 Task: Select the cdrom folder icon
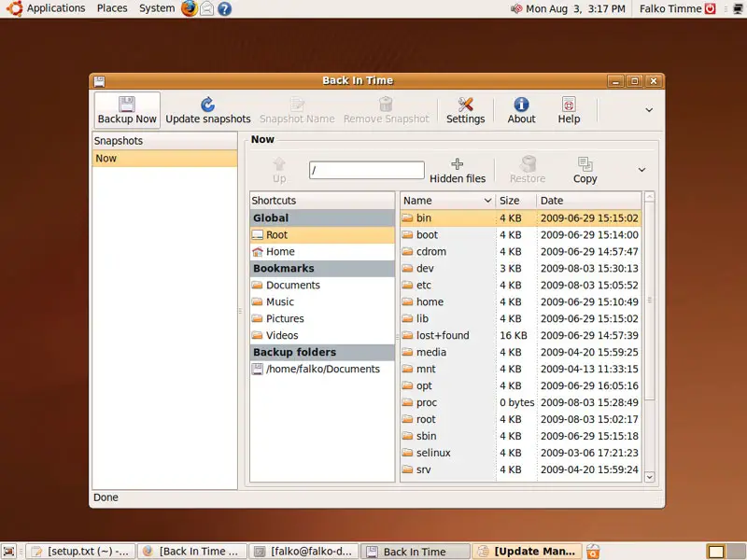(x=407, y=251)
